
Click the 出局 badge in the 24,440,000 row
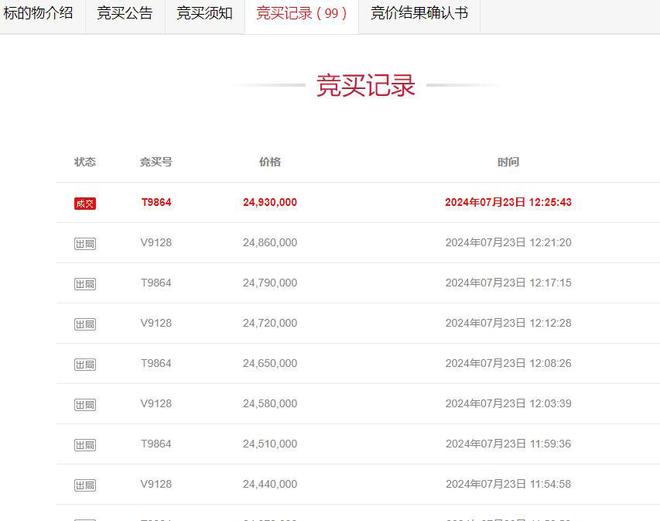click(85, 485)
